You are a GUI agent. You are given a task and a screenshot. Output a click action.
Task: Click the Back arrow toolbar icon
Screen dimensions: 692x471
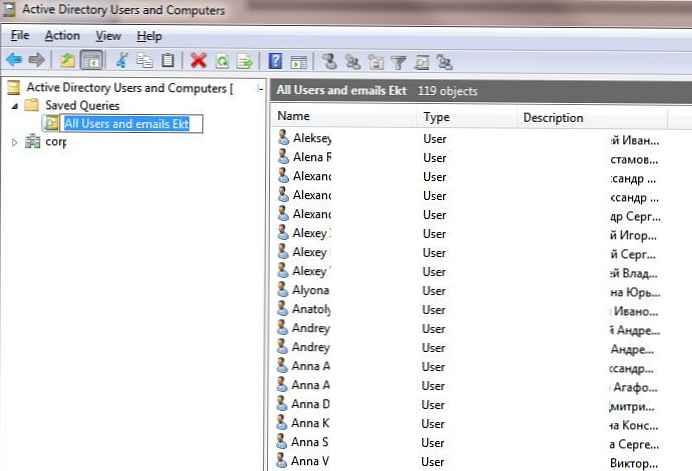[x=14, y=61]
